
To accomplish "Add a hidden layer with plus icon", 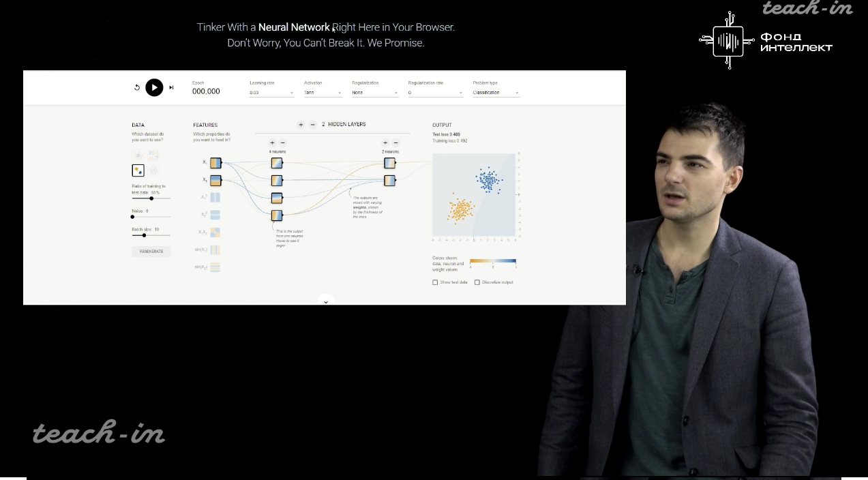I will [x=301, y=125].
